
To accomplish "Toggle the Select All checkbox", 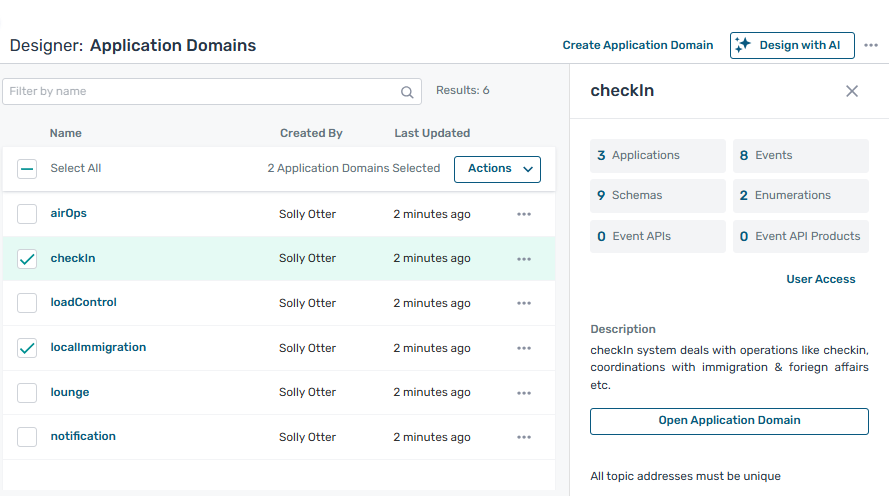I will pyautogui.click(x=27, y=169).
